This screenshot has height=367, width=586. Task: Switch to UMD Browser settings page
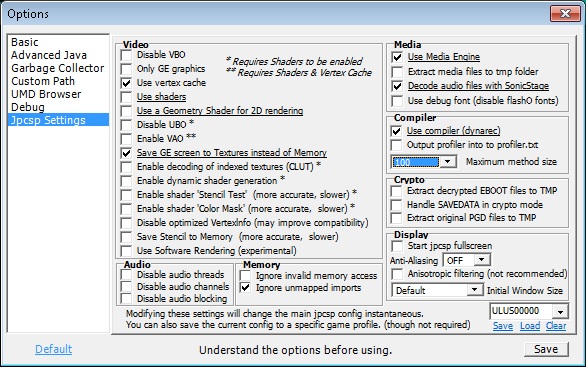point(46,94)
